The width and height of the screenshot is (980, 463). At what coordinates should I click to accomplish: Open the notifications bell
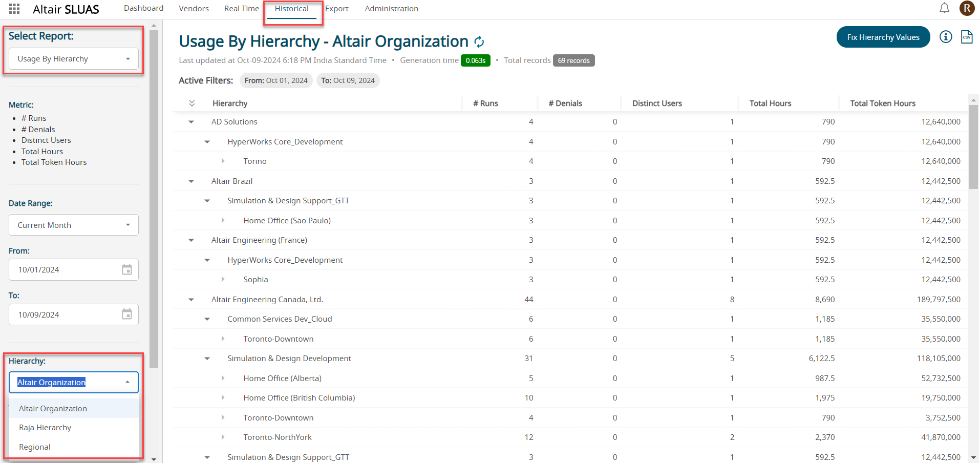(944, 8)
